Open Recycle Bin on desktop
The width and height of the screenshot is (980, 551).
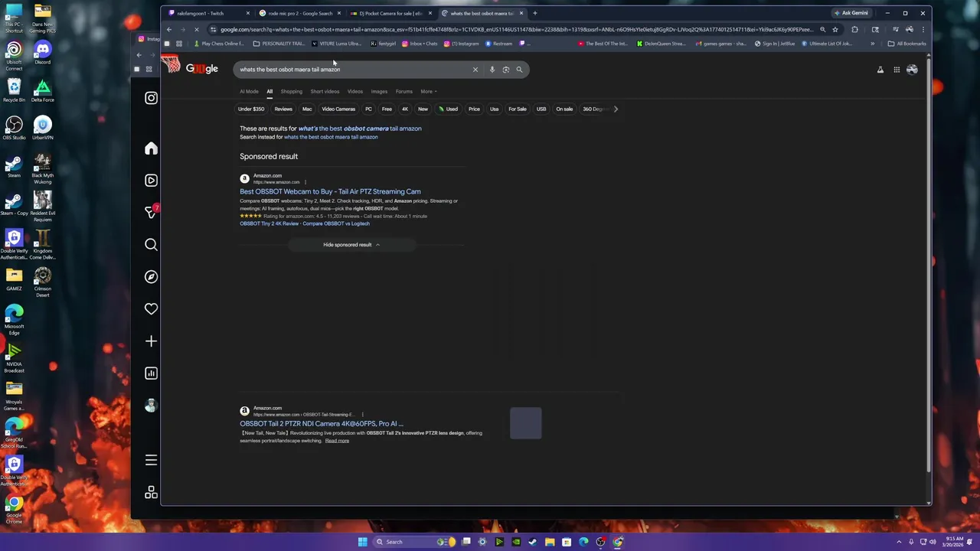pyautogui.click(x=14, y=90)
